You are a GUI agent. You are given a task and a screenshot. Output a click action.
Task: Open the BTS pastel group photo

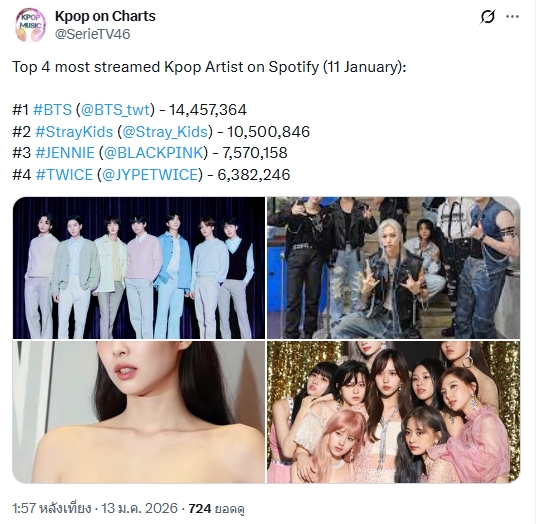(x=139, y=268)
